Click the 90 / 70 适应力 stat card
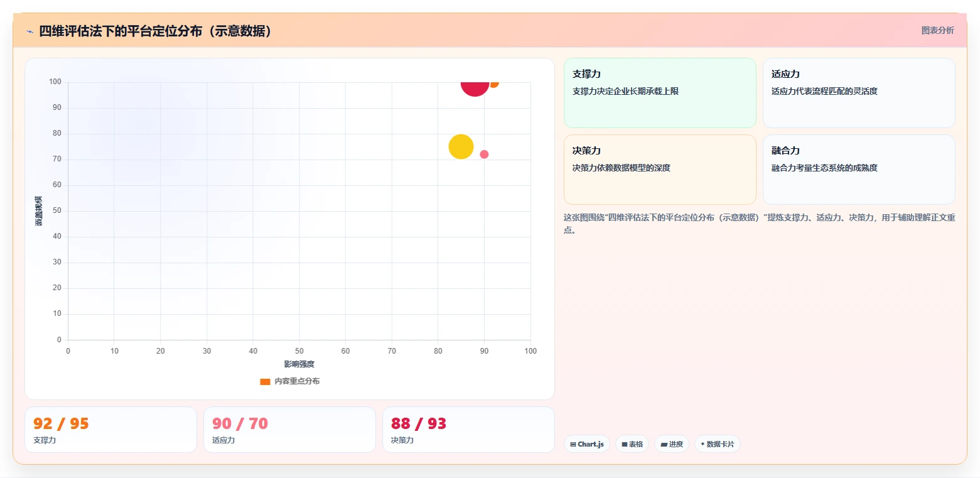The width and height of the screenshot is (980, 478). [x=289, y=430]
